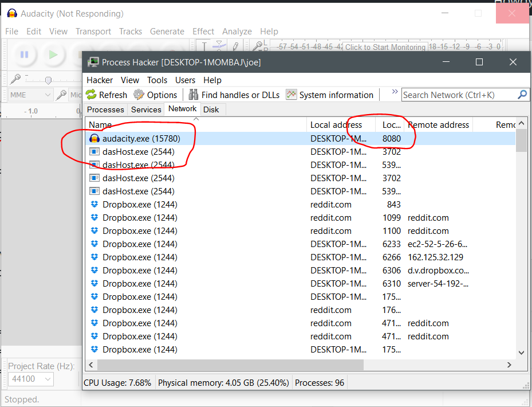Screen dimensions: 532x407
Task: Click the Audacity headphones icon in its title bar
Action: [x=12, y=14]
